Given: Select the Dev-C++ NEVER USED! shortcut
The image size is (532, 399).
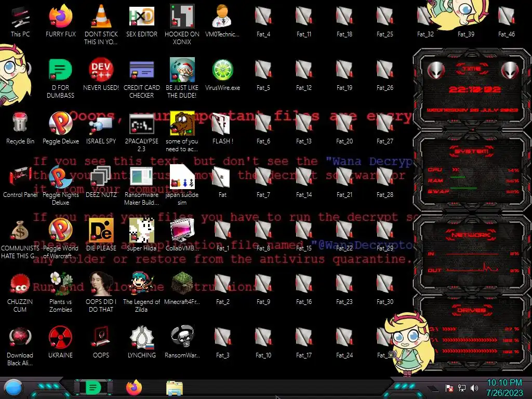Looking at the screenshot, I should point(101,74).
